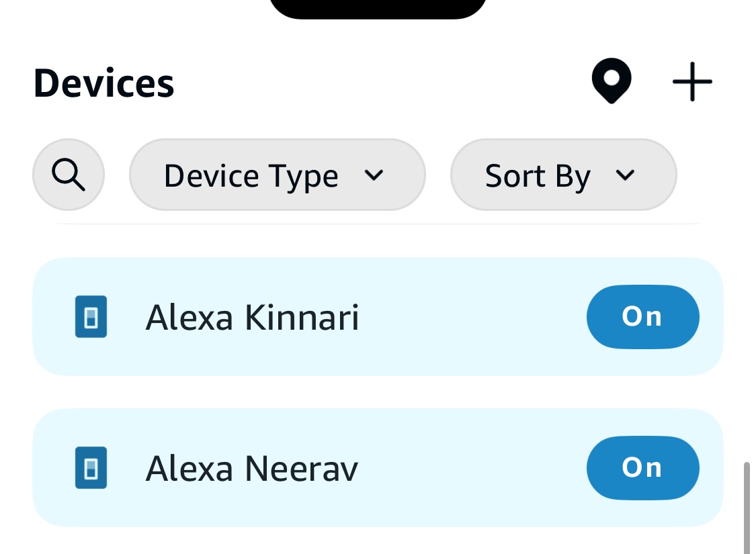Click the round search button background

coord(69,175)
